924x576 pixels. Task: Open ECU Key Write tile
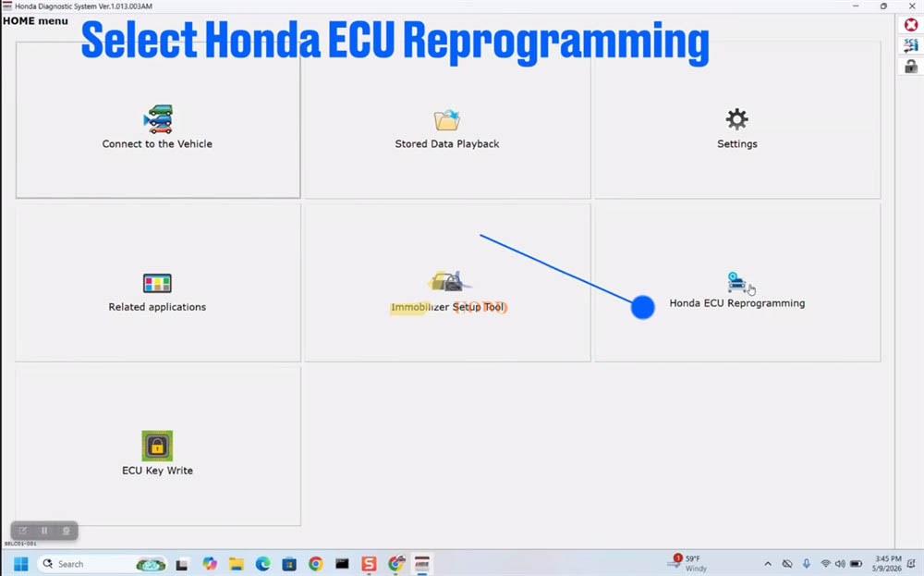coord(158,447)
